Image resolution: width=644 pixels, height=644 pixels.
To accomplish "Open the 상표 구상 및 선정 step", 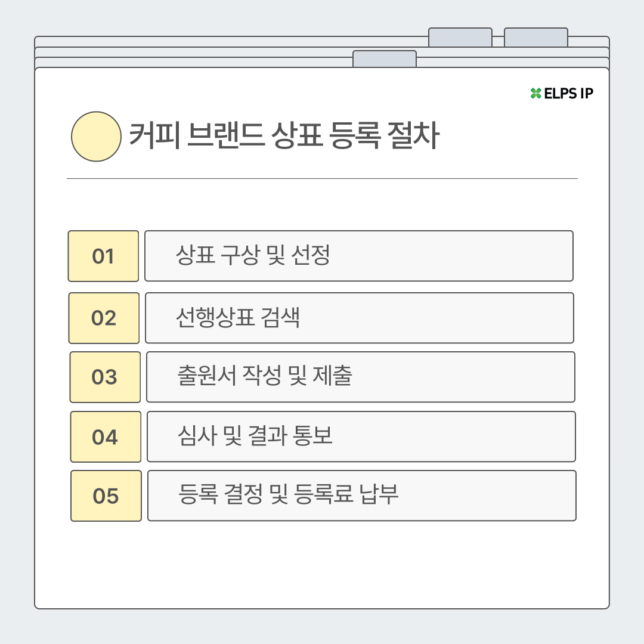I will (x=359, y=256).
